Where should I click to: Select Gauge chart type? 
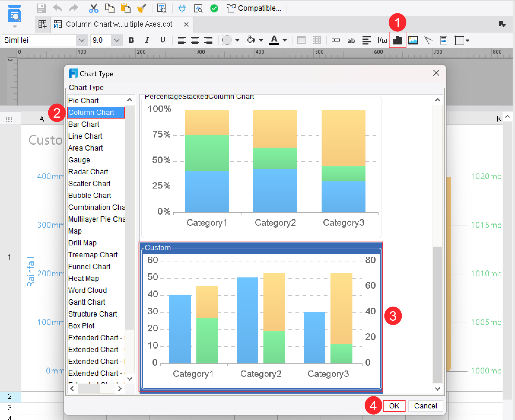pos(96,160)
